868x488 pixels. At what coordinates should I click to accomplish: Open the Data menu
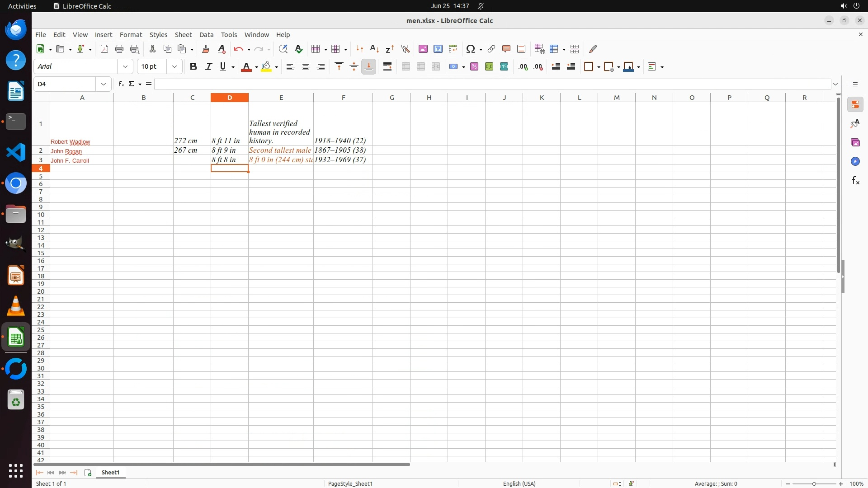206,35
